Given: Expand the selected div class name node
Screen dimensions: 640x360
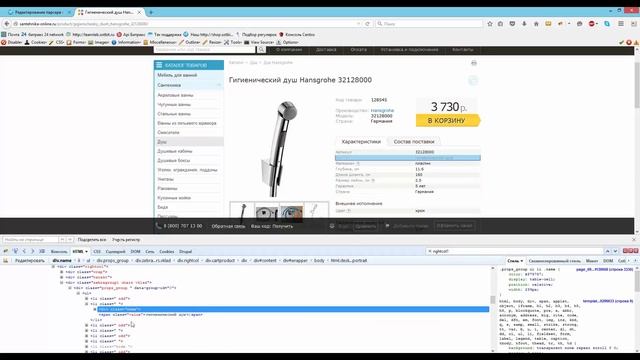Looking at the screenshot, I should pyautogui.click(x=95, y=309).
